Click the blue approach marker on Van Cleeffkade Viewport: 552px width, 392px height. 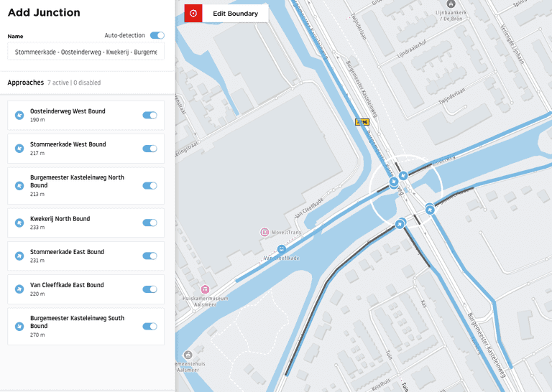click(x=281, y=249)
